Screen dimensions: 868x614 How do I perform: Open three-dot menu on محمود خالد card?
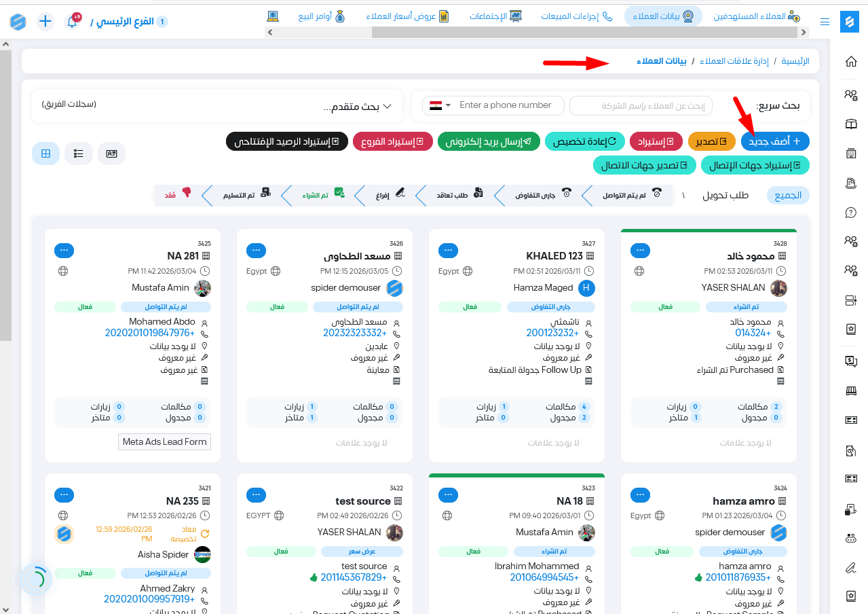point(640,250)
